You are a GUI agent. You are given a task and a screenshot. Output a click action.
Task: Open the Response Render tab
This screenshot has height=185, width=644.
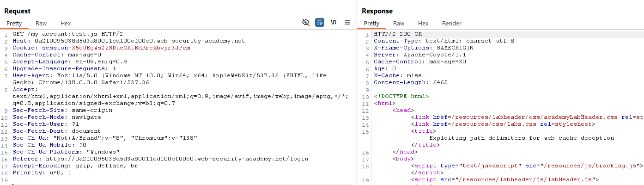click(x=451, y=24)
